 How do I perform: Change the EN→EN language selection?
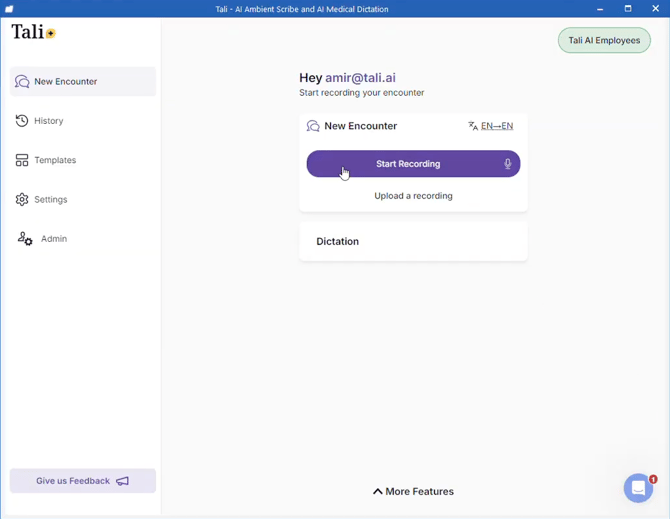tap(497, 127)
